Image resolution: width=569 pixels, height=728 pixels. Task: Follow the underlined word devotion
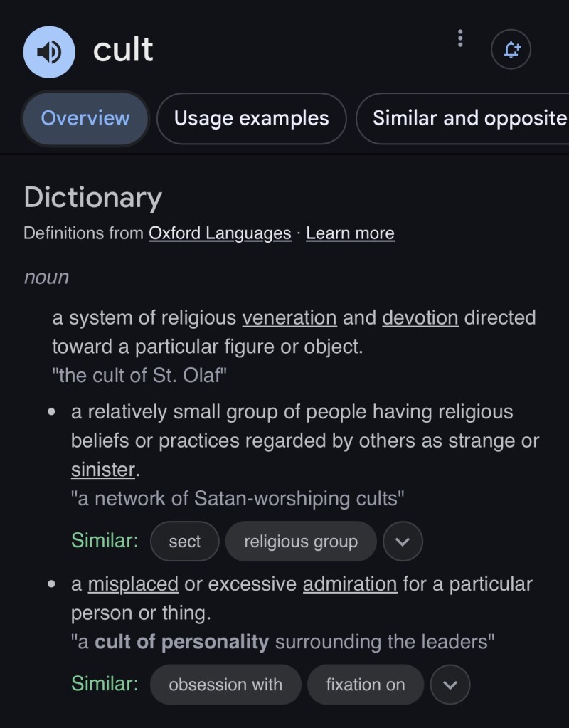tap(420, 317)
